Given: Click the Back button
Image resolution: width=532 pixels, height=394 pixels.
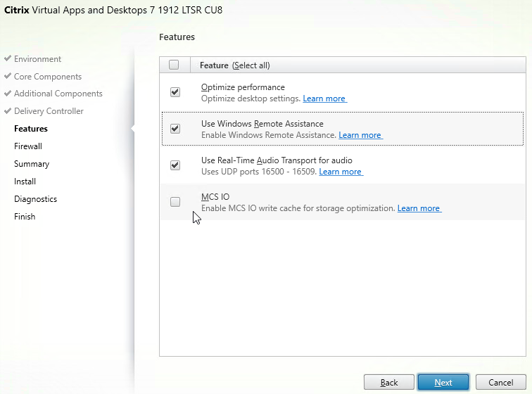Looking at the screenshot, I should pos(389,383).
